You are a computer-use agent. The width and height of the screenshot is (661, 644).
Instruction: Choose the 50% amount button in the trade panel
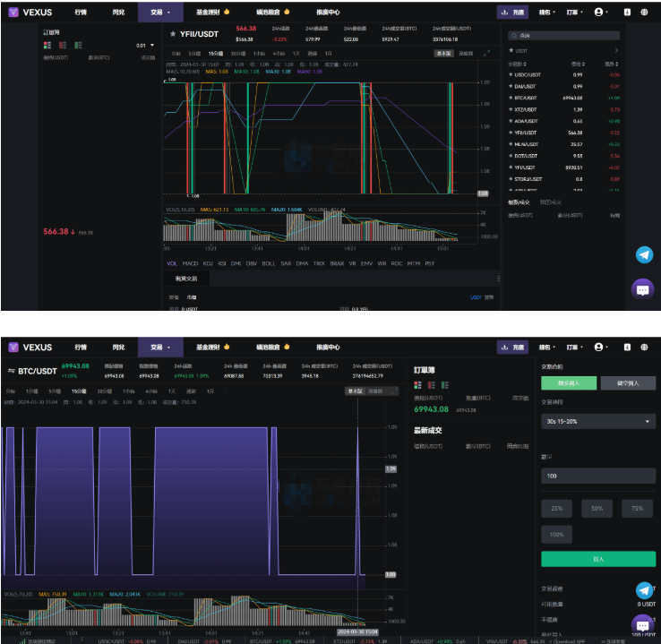tap(598, 508)
